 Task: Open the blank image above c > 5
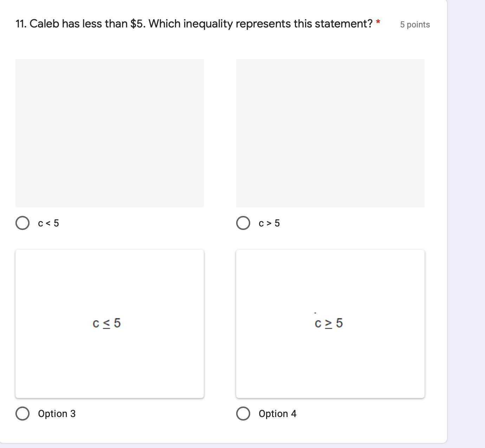tap(330, 133)
